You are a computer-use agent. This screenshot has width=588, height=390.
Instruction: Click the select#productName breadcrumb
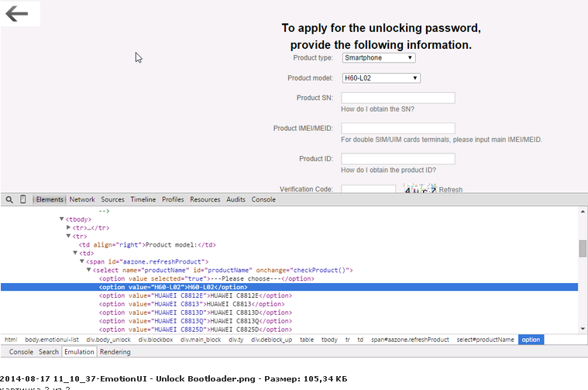(484, 340)
